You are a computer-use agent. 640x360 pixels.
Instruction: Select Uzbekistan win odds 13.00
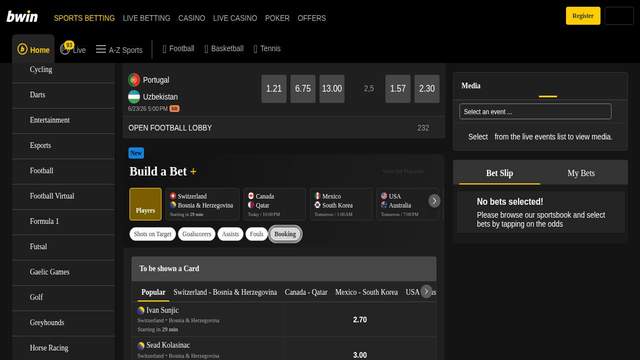(x=332, y=89)
